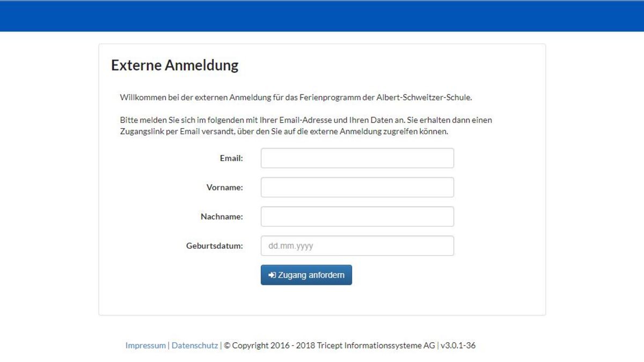Open the Impressum link
This screenshot has height=362, width=644.
145,346
